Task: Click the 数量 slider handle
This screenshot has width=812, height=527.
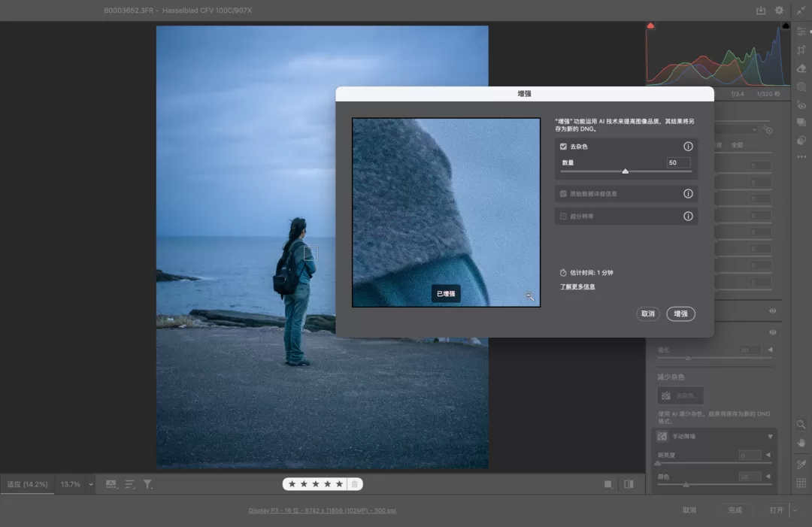Action: tap(626, 171)
